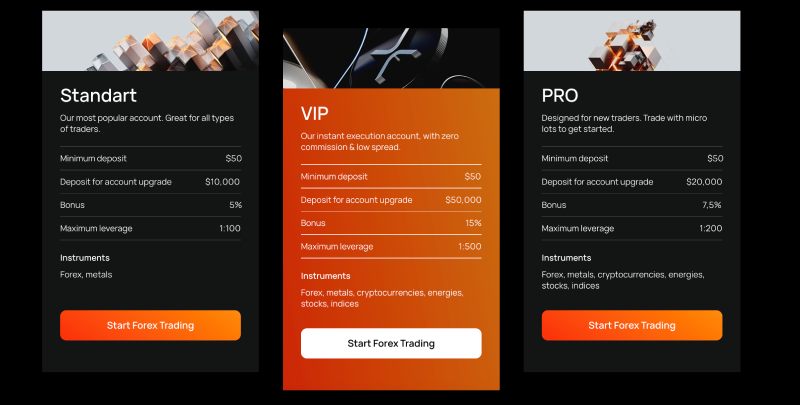Click the 15% bonus value
The image size is (800, 405).
tap(473, 223)
